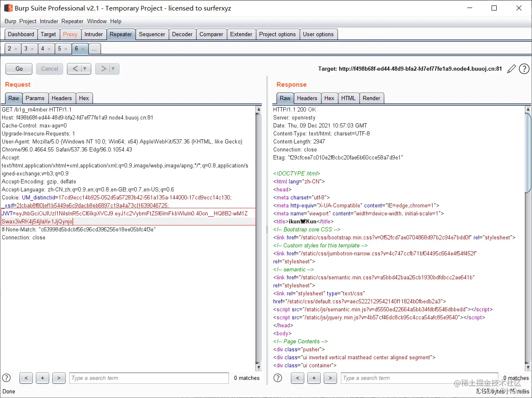Show request Params tab
This screenshot has height=398, width=532.
(35, 98)
